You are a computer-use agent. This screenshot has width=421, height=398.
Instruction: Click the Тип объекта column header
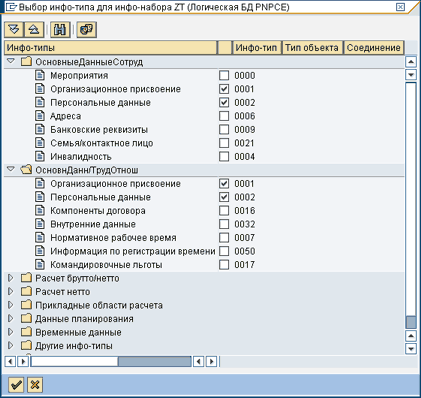[312, 48]
